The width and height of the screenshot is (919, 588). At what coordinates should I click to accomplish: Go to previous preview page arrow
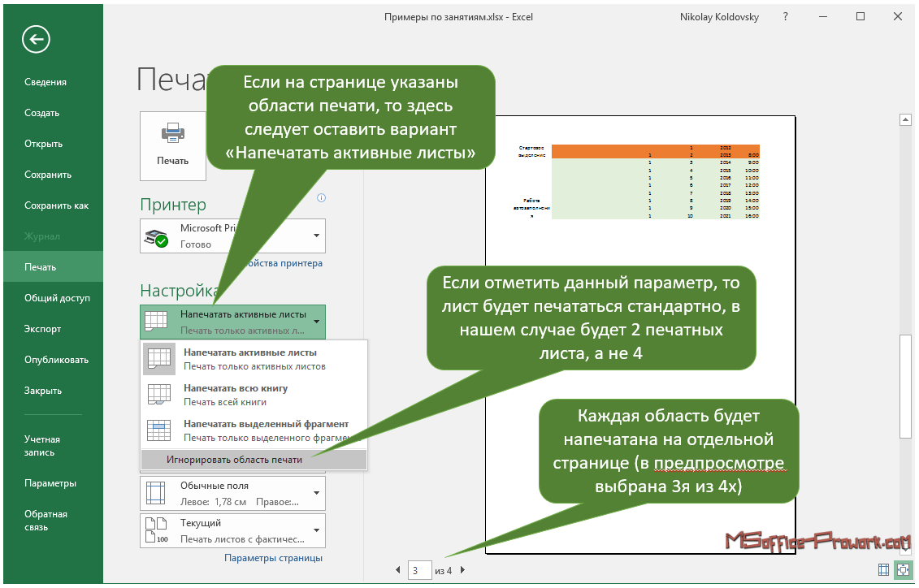[398, 570]
